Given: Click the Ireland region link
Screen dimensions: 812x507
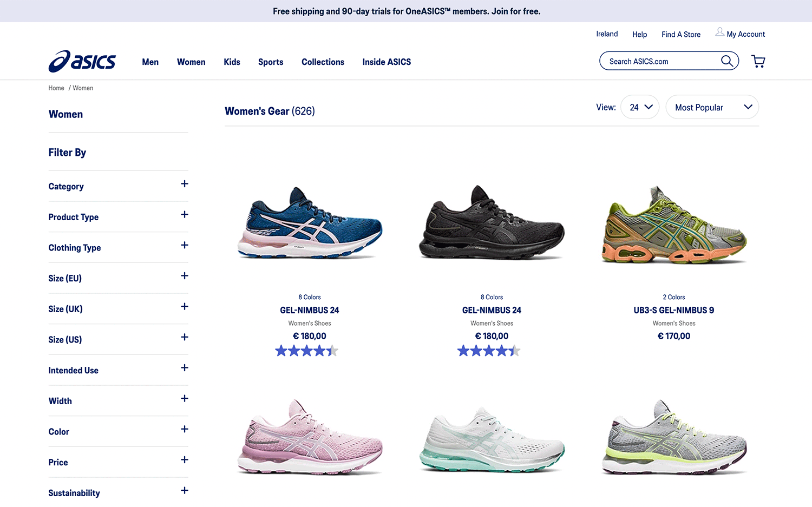Looking at the screenshot, I should (x=607, y=34).
